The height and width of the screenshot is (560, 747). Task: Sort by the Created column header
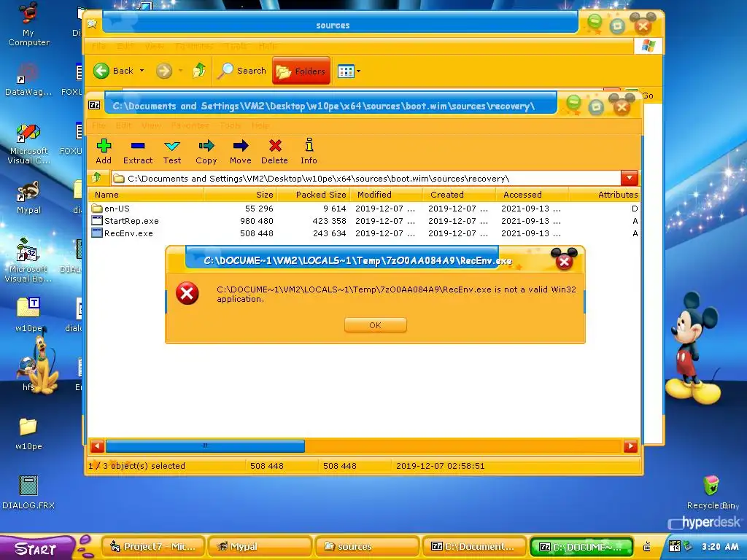[460, 194]
